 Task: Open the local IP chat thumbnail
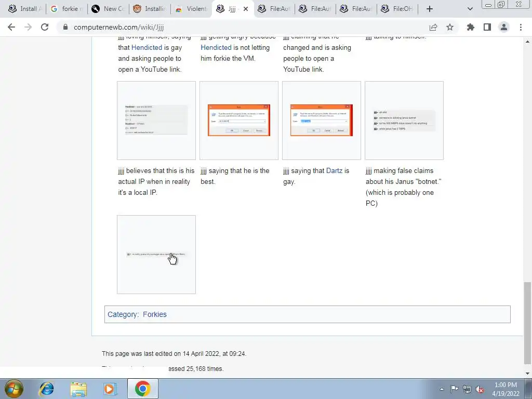(x=156, y=120)
